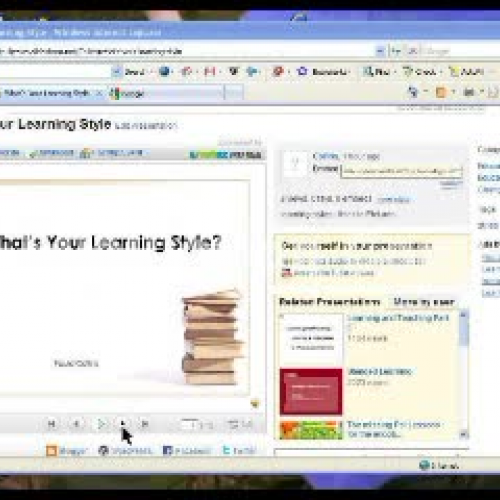Click the toolbar search field
The image size is (500, 500).
(x=55, y=71)
